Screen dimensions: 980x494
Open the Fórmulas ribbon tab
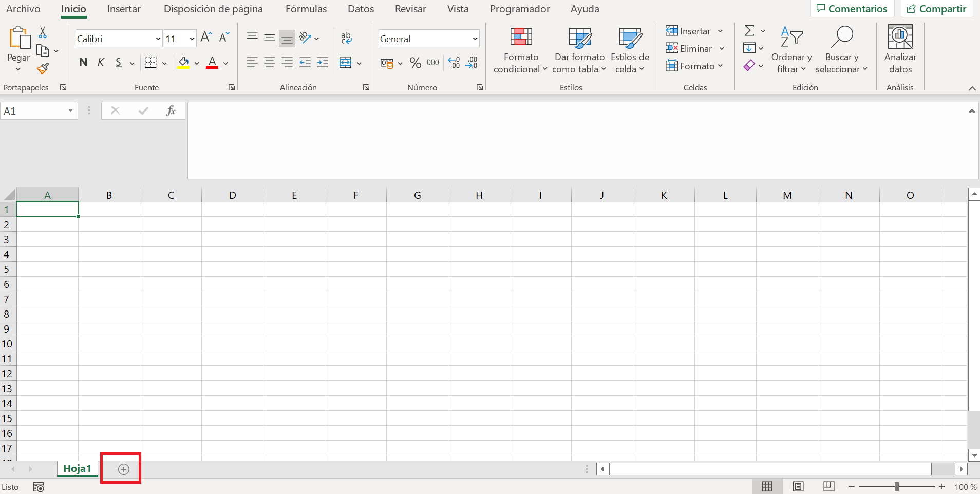tap(306, 9)
